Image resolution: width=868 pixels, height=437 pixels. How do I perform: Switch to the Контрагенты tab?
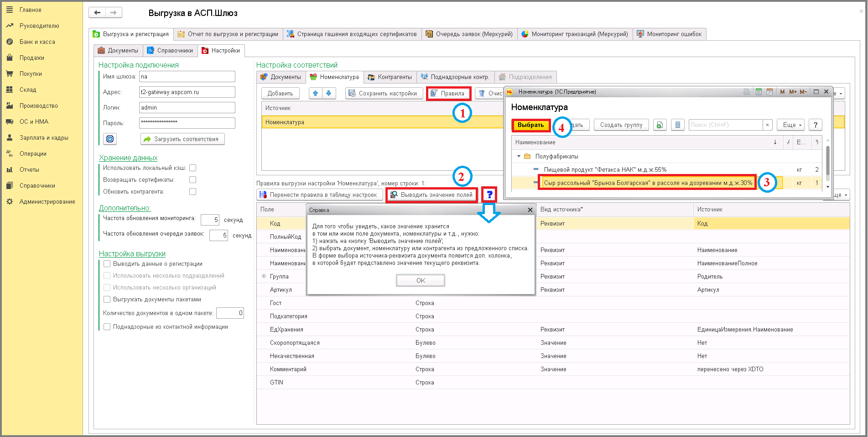(390, 77)
